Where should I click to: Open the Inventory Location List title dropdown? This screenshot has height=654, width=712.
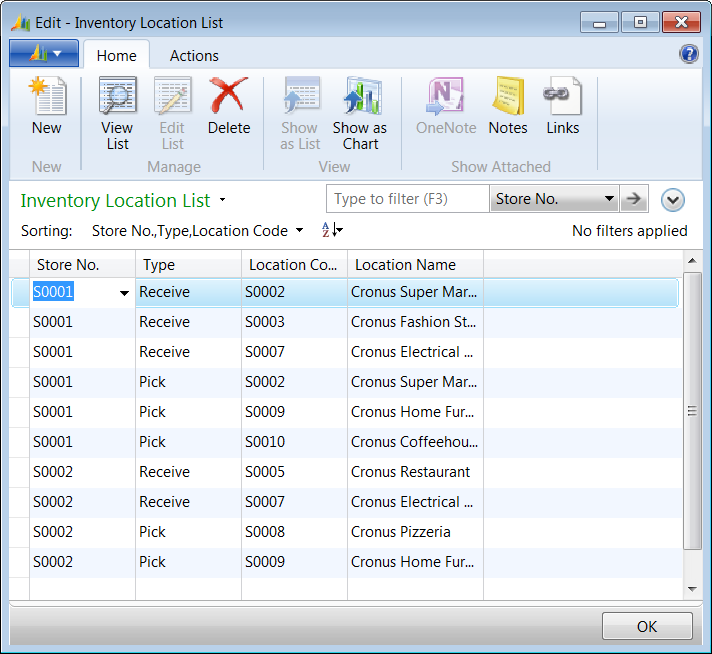click(x=222, y=200)
